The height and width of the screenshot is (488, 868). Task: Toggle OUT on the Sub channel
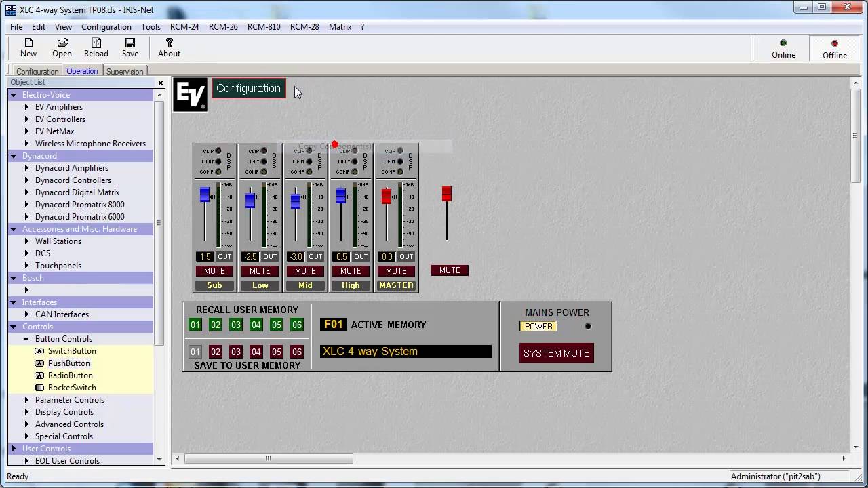[224, 257]
